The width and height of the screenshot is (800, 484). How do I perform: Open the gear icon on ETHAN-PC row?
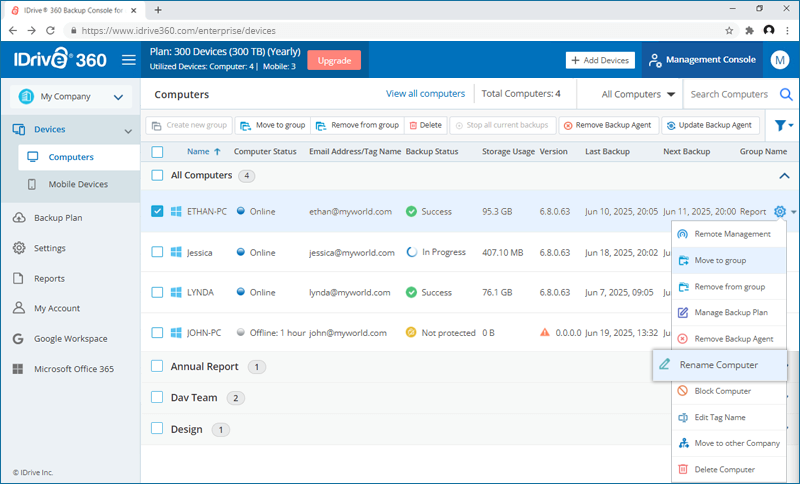click(780, 211)
